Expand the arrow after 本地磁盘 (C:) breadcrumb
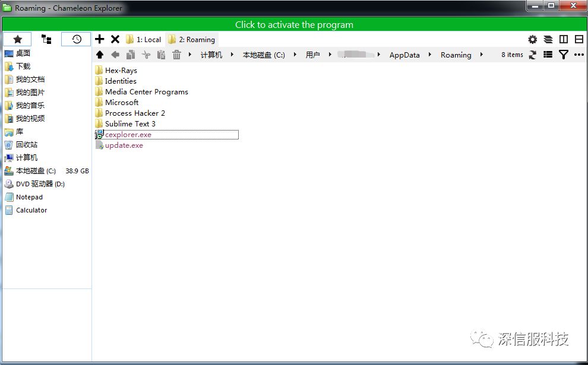 pos(295,55)
